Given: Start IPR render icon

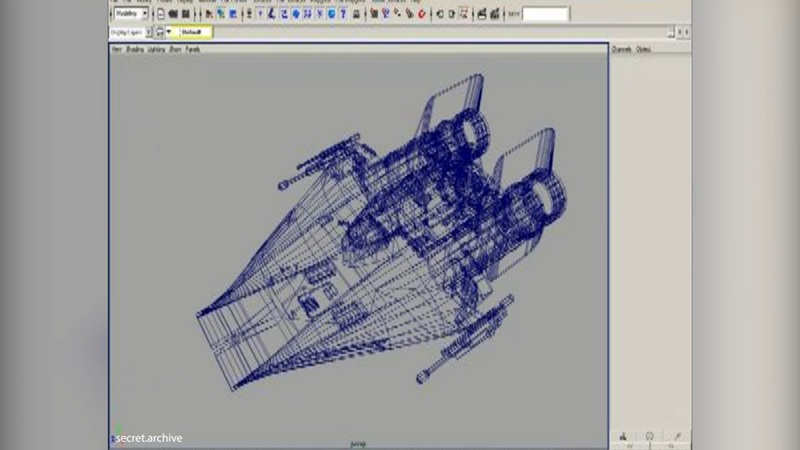Looking at the screenshot, I should click(494, 14).
